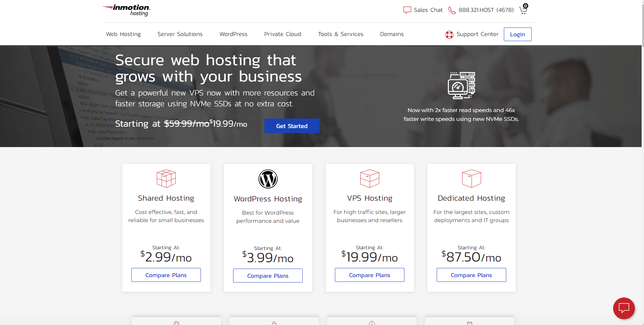Click the Dedicated Hosting heading
Image resolution: width=644 pixels, height=325 pixels.
click(x=471, y=198)
